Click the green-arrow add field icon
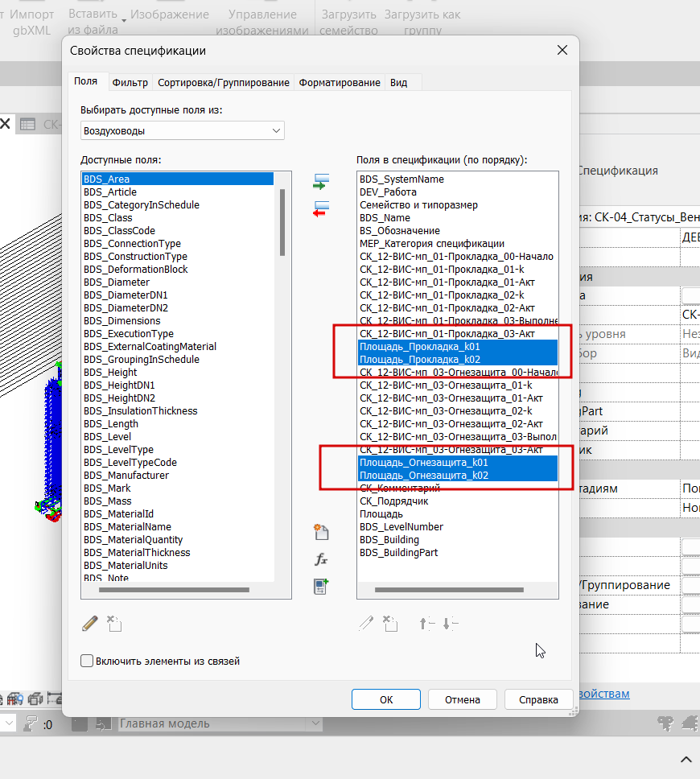 coord(321,182)
